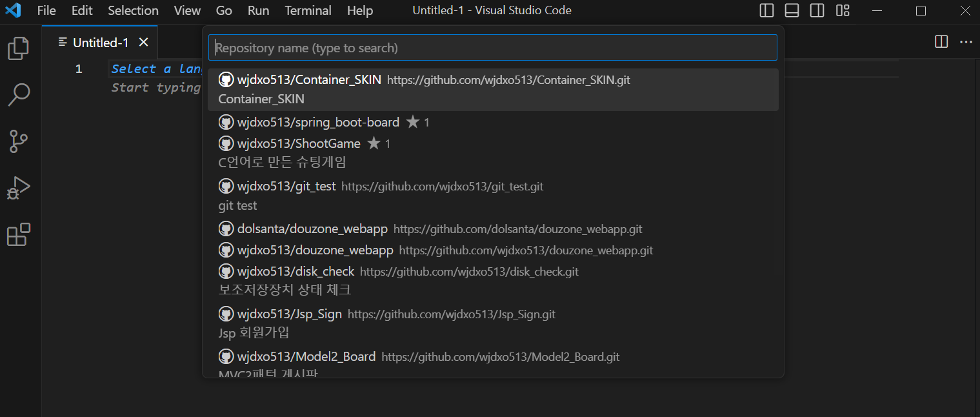Focus the Repository name search field
This screenshot has width=980, height=417.
coord(493,48)
